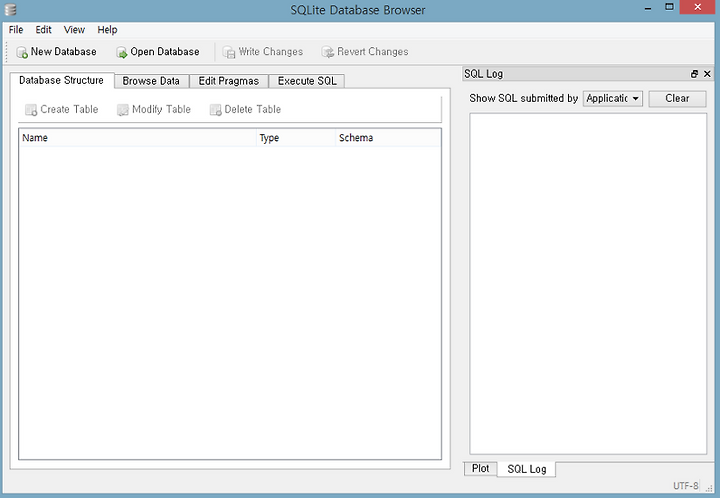Maximize the SQLite Database Browser window
This screenshot has width=720, height=498.
tap(669, 7)
